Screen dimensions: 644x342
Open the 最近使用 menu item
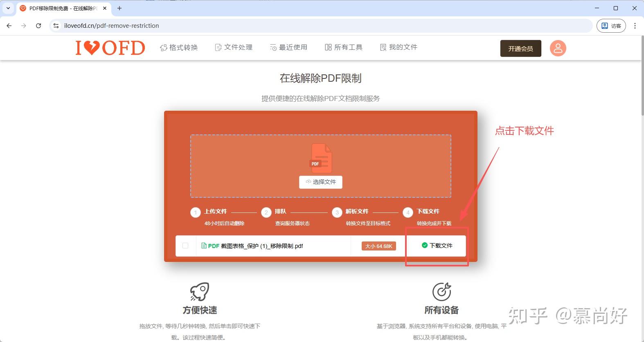288,47
